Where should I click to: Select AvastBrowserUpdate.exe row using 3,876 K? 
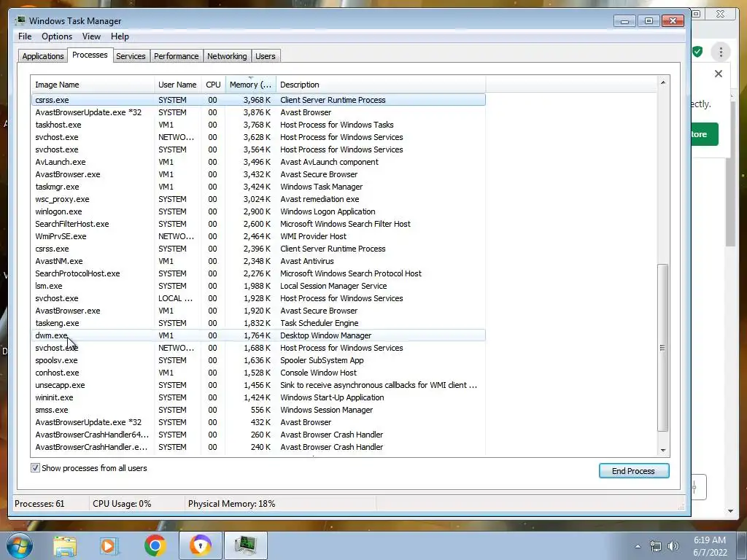coord(258,112)
